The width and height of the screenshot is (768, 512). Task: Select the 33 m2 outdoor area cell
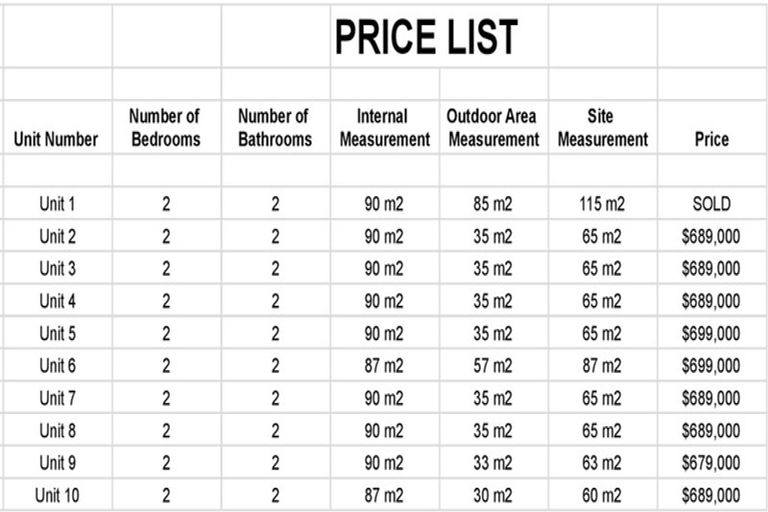(493, 463)
